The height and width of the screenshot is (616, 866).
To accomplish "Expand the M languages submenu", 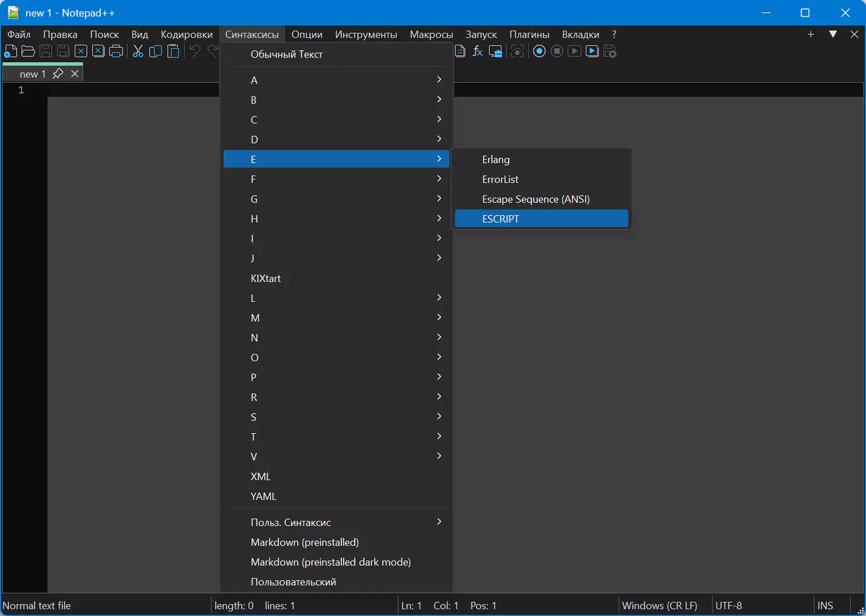I will pos(336,318).
